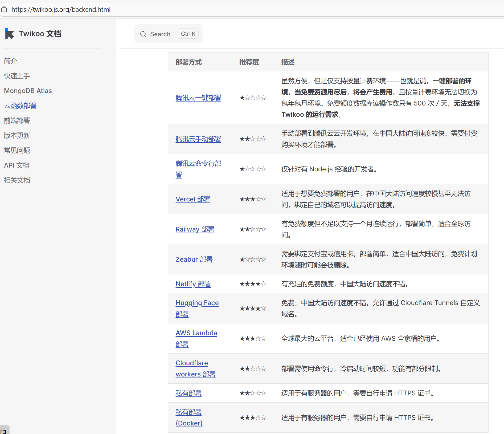The height and width of the screenshot is (434, 504).
Task: Open 版本更新 in the sidebar
Action: tap(17, 135)
